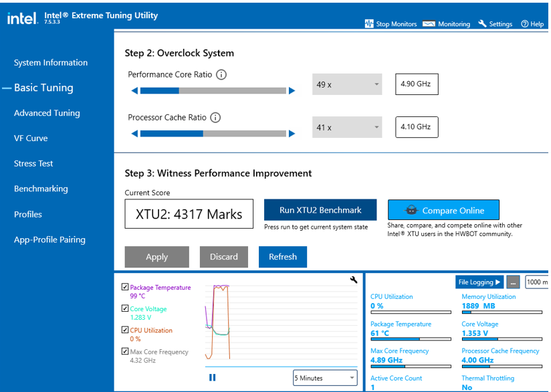Click the CPU Utilization monitor bar

pos(411,312)
